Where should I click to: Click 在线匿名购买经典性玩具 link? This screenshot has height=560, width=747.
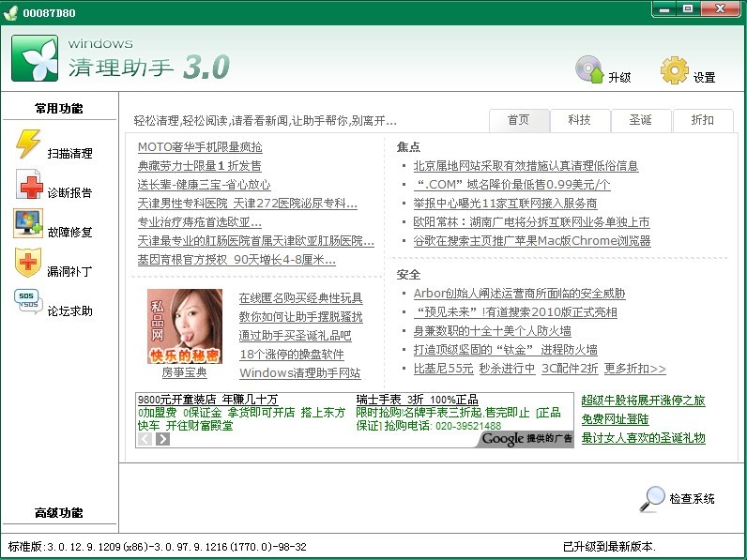tap(301, 298)
